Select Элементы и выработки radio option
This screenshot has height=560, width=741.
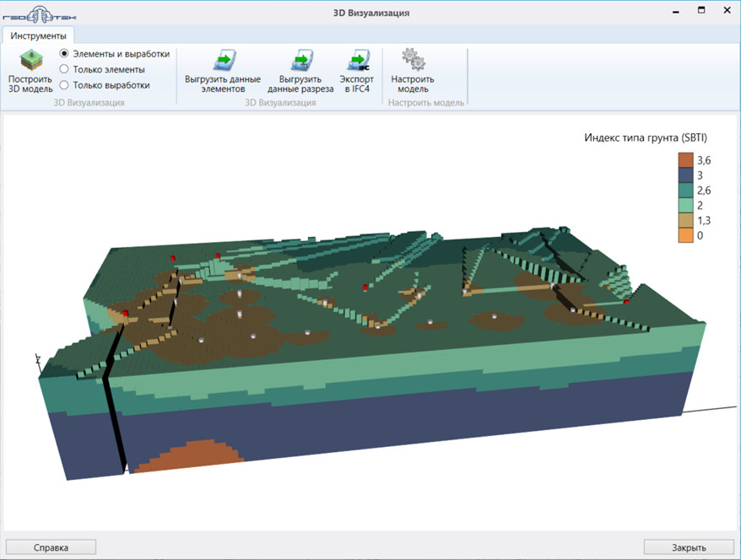pyautogui.click(x=64, y=54)
